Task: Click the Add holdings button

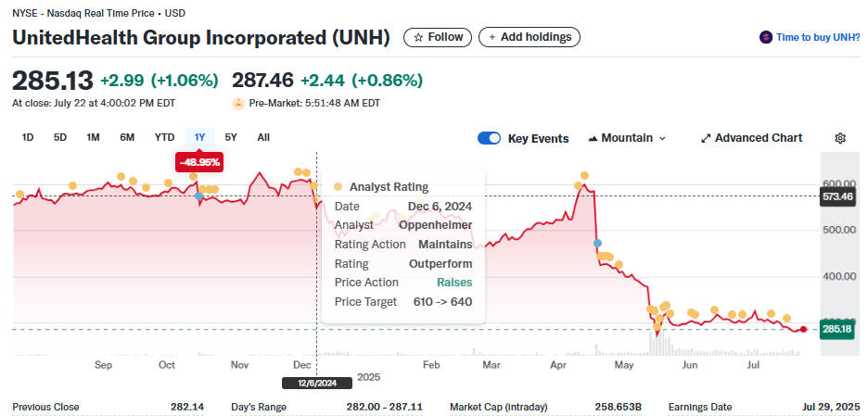Action: pos(530,37)
